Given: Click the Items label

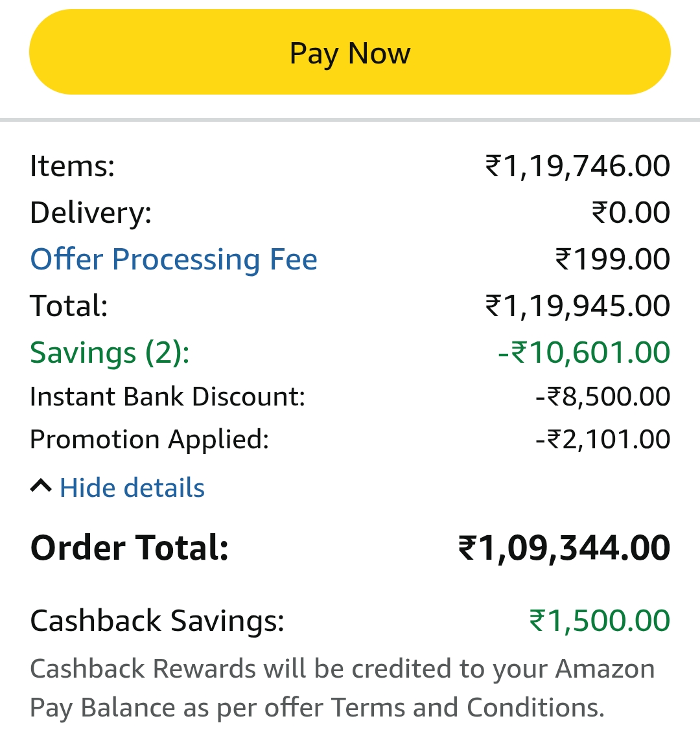Looking at the screenshot, I should click(x=72, y=166).
